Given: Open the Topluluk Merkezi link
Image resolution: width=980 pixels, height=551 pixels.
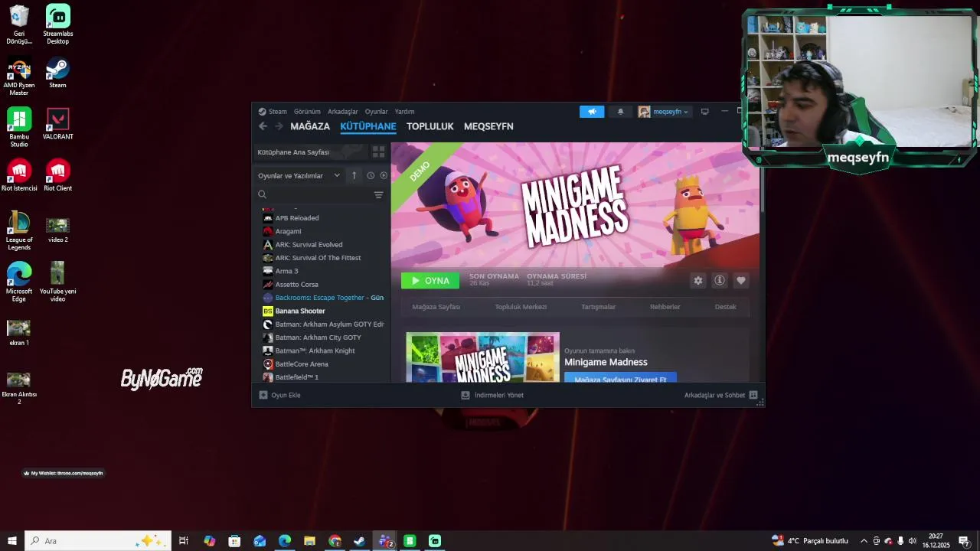Looking at the screenshot, I should tap(521, 307).
